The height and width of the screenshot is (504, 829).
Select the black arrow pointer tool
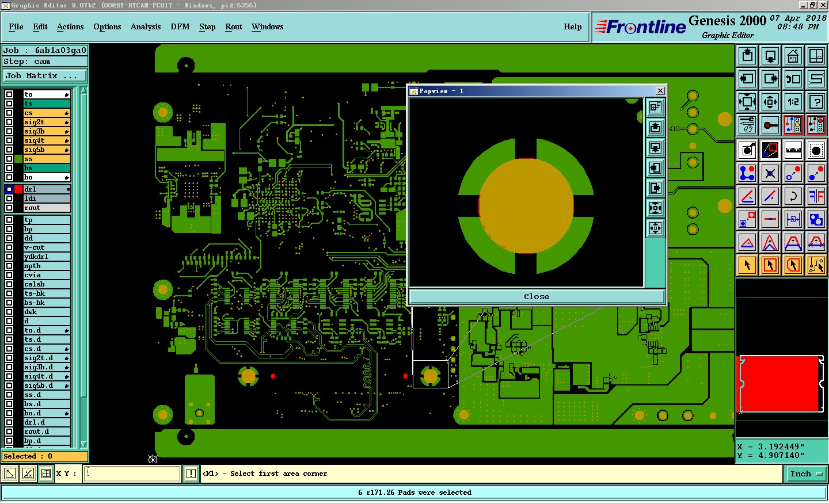[747, 265]
